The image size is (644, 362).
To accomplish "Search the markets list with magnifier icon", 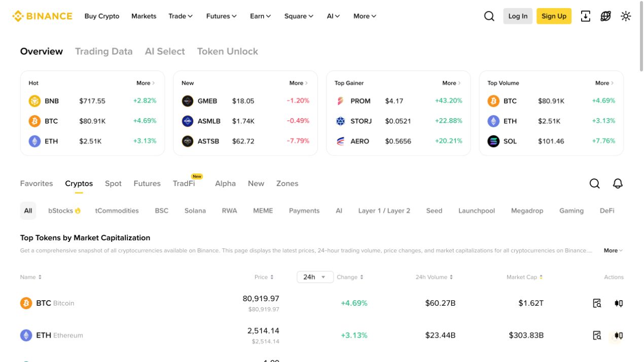I will pos(595,184).
